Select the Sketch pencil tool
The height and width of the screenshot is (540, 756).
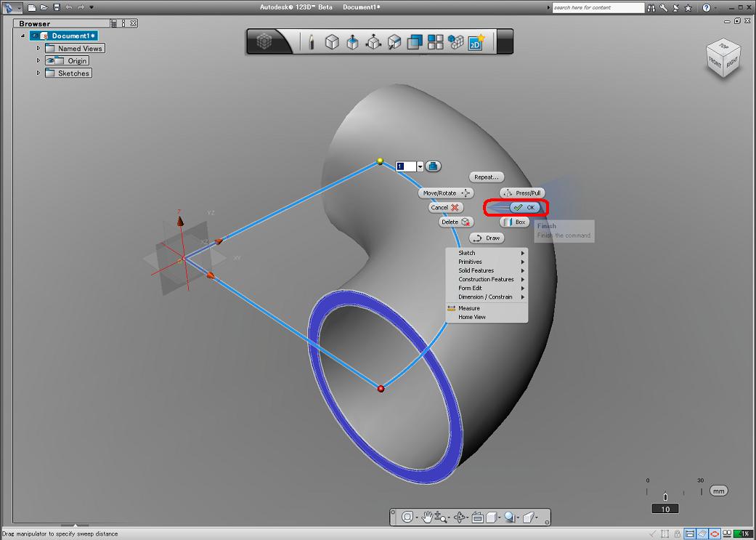pos(311,42)
